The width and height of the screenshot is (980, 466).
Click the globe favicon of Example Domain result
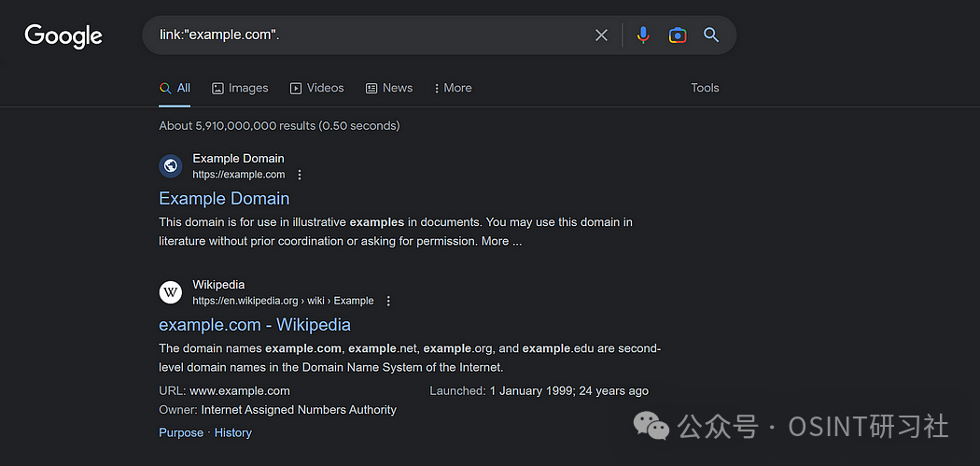coord(171,166)
